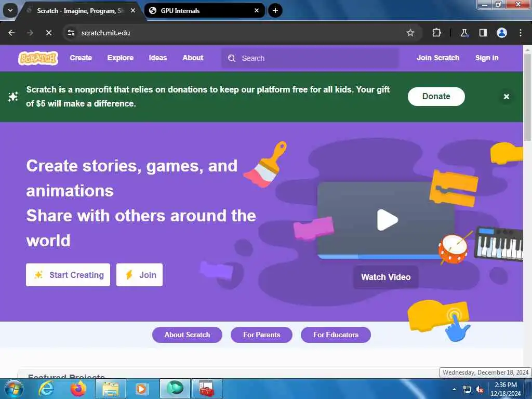Open the Chrome profile avatar

(502, 33)
